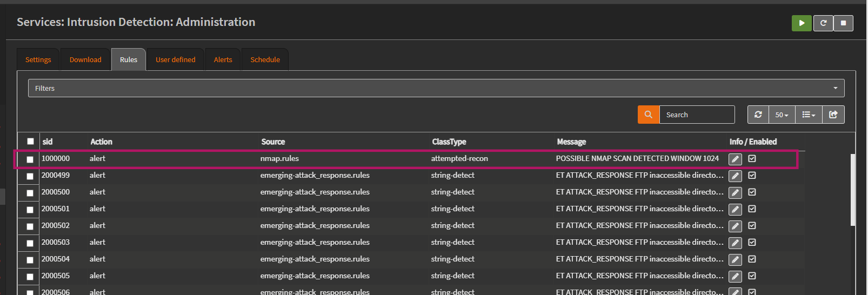Open the 50 rows-per-page dropdown
The height and width of the screenshot is (295, 868).
tap(782, 115)
